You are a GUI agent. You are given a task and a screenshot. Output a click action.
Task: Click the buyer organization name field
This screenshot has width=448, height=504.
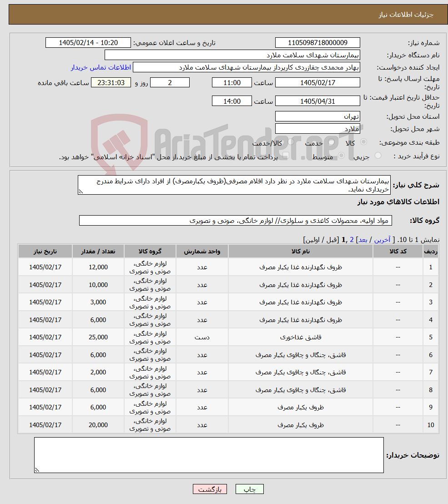click(232, 55)
